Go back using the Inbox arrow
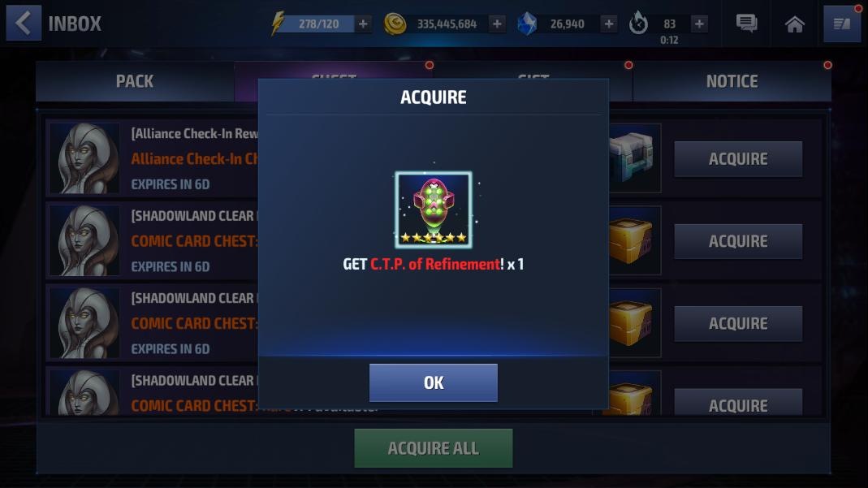Image resolution: width=868 pixels, height=488 pixels. point(24,24)
